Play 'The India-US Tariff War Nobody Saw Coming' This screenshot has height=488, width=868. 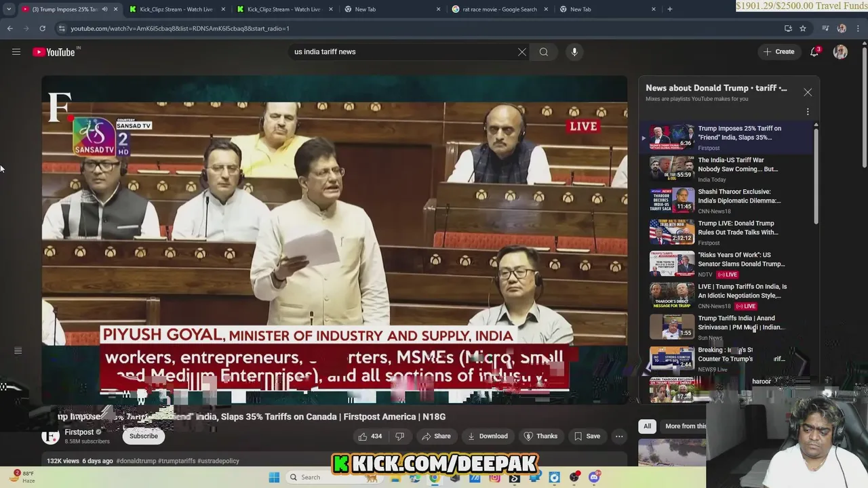(726, 169)
